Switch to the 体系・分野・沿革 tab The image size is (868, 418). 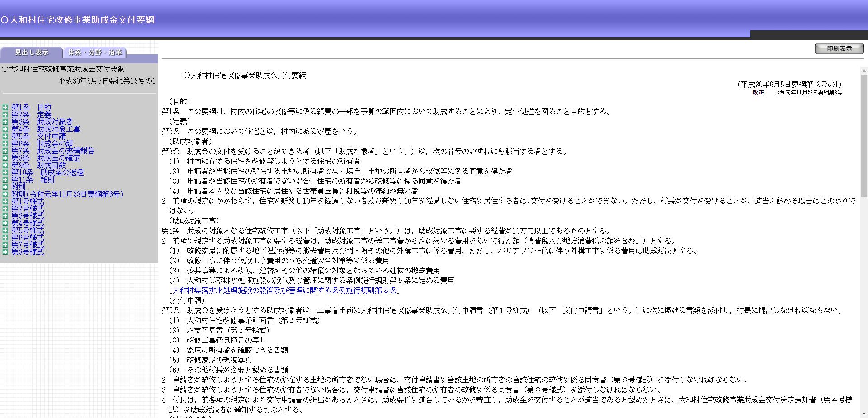pyautogui.click(x=95, y=52)
